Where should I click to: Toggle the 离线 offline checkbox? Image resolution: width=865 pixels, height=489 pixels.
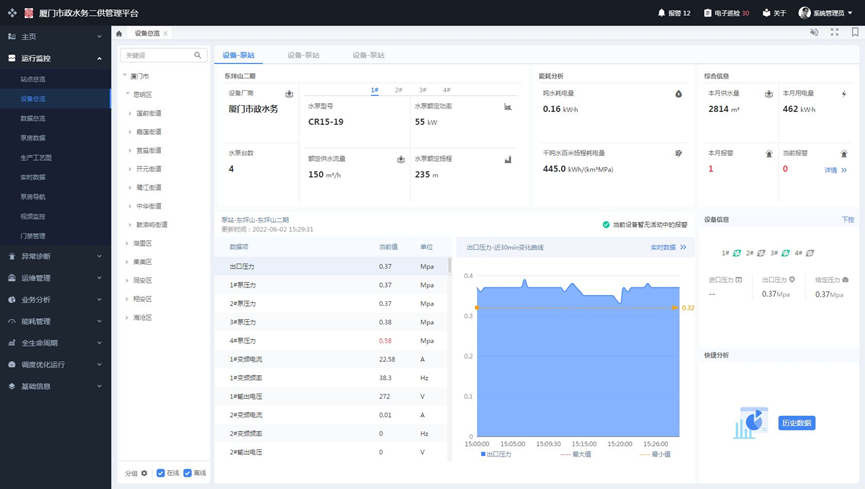point(187,473)
